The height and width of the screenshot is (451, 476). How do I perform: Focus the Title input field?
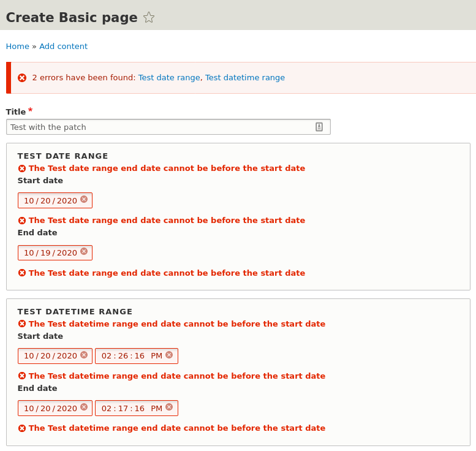168,127
